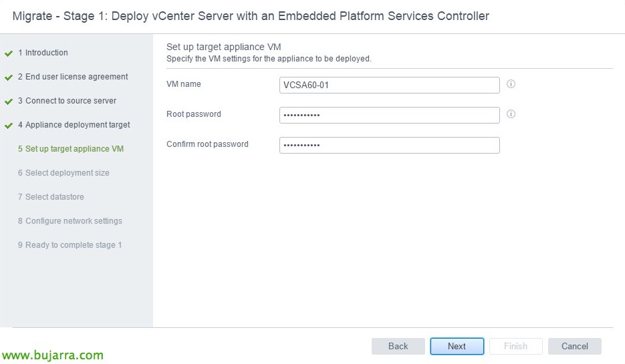The height and width of the screenshot is (364, 625).
Task: Open step 2 End user license agreement
Action: coord(73,77)
